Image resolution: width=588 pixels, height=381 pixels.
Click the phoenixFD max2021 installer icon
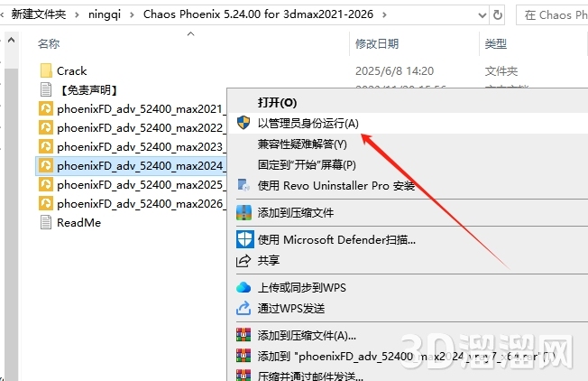(x=46, y=109)
